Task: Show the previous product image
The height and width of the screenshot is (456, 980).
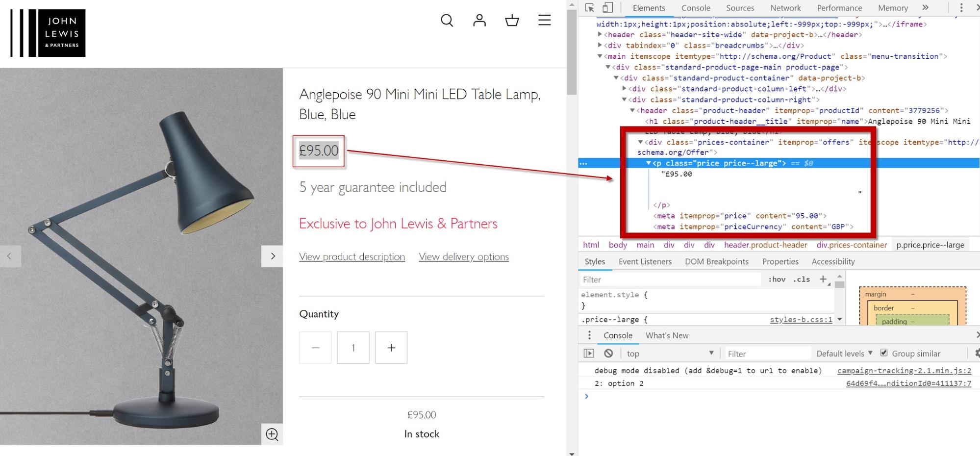Action: tap(9, 256)
